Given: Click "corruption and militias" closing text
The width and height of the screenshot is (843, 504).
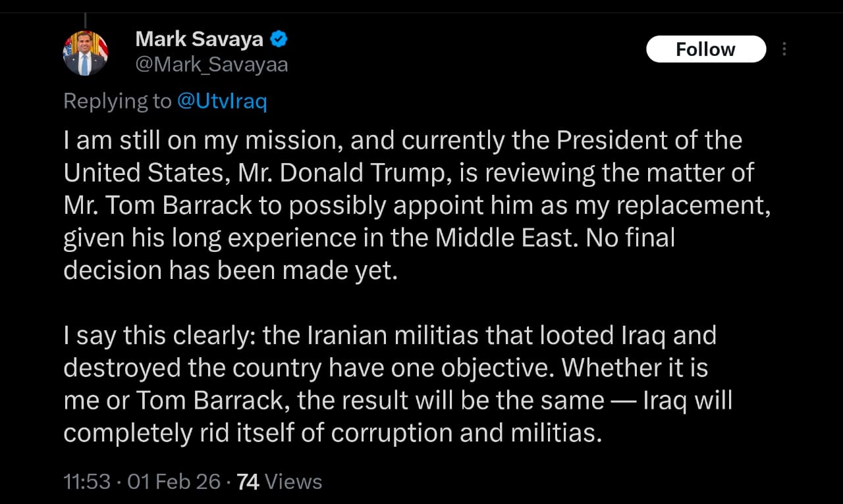Looking at the screenshot, I should [466, 433].
